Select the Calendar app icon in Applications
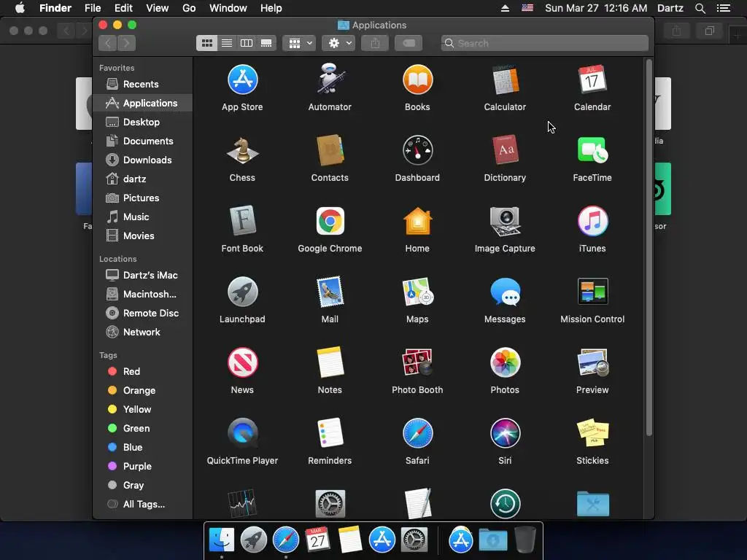The width and height of the screenshot is (747, 560). (592, 79)
